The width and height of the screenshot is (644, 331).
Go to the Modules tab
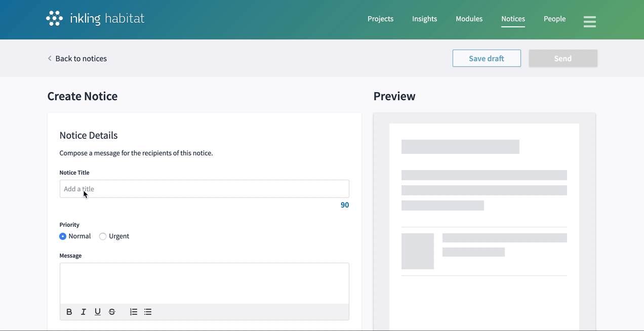pyautogui.click(x=469, y=19)
